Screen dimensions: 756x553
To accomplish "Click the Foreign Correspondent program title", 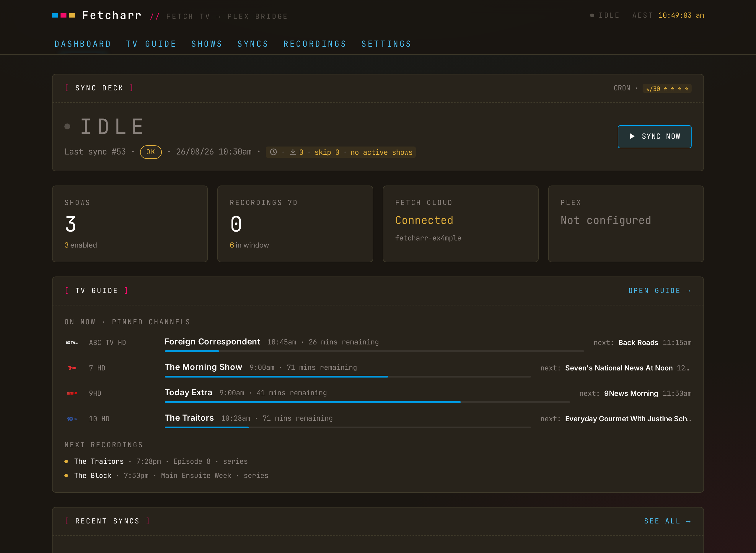I will pyautogui.click(x=212, y=342).
